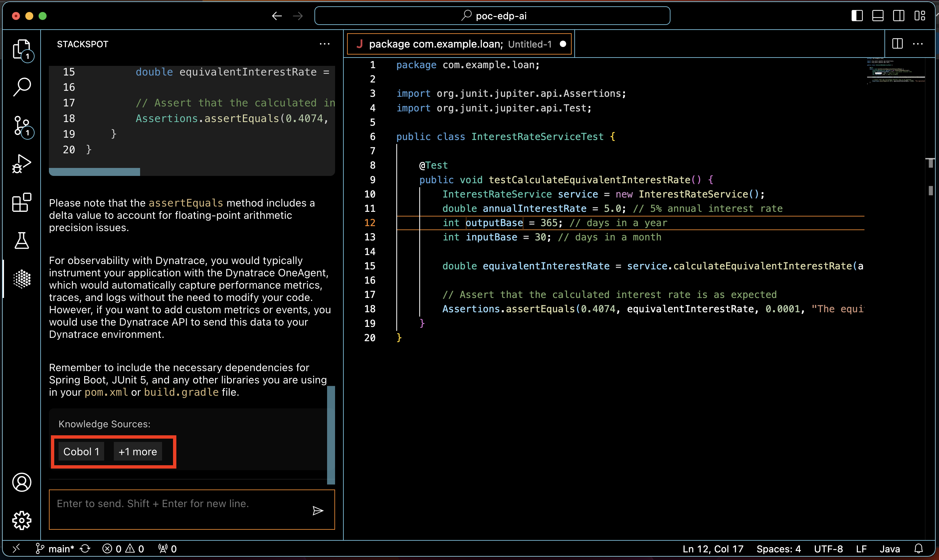Open the Manage gear menu

[x=22, y=521]
